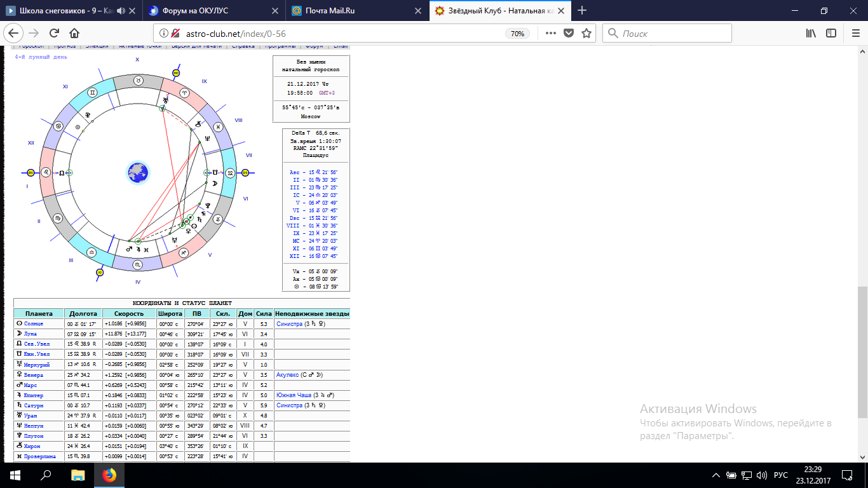
Task: Open the Плутон link
Action: tap(34, 436)
